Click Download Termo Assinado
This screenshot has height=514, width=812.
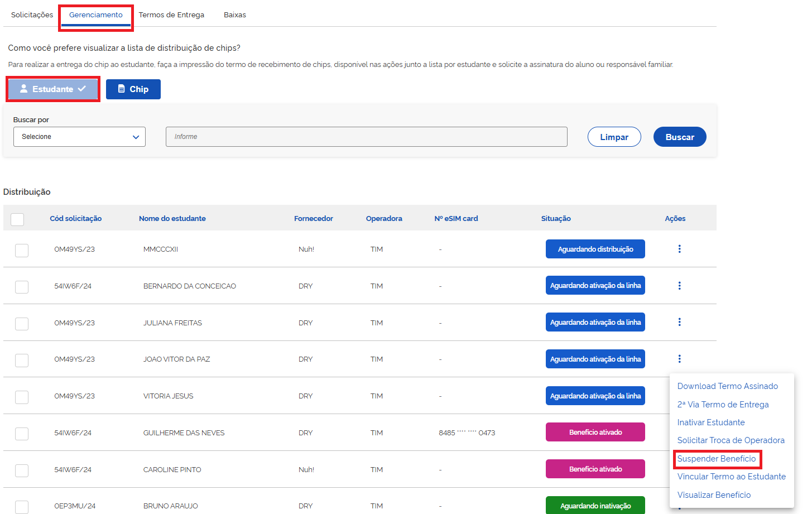point(727,386)
